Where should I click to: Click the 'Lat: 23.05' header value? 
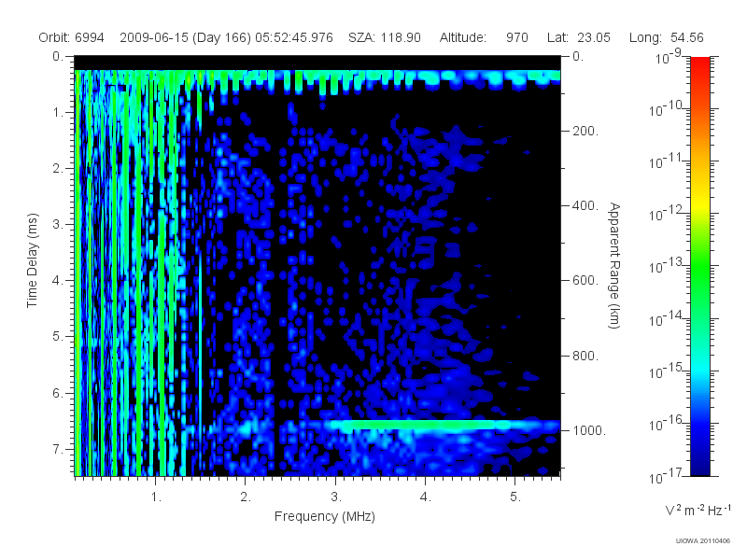tap(578, 37)
